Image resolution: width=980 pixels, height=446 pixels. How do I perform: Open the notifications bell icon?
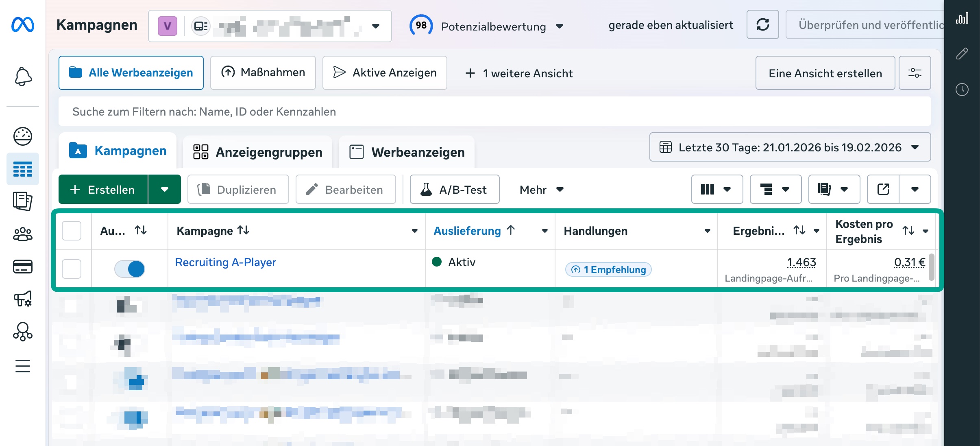[x=23, y=77]
